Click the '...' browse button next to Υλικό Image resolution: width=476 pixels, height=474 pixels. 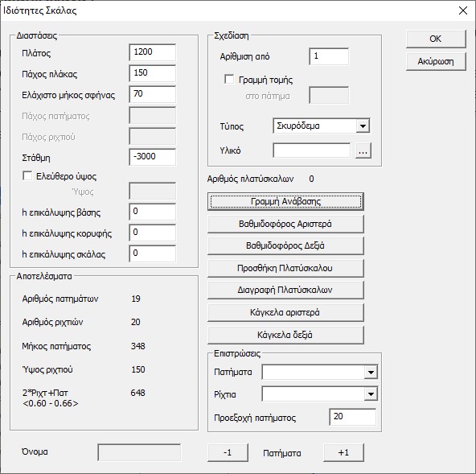pos(363,150)
